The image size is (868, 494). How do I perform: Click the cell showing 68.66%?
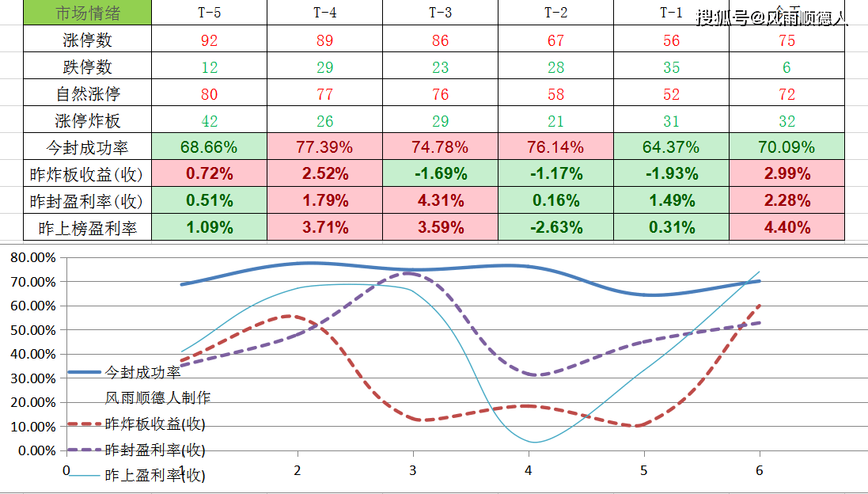coord(210,147)
